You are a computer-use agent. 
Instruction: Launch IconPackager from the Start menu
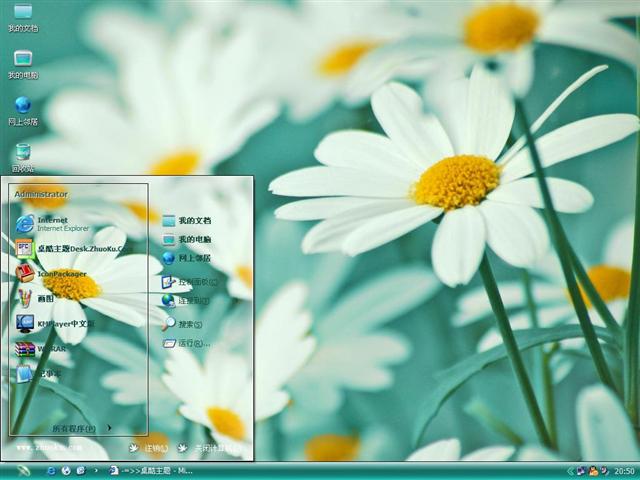tap(51, 274)
